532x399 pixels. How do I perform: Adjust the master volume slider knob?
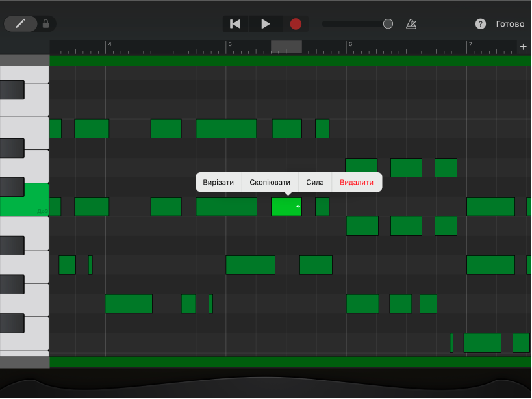point(388,24)
